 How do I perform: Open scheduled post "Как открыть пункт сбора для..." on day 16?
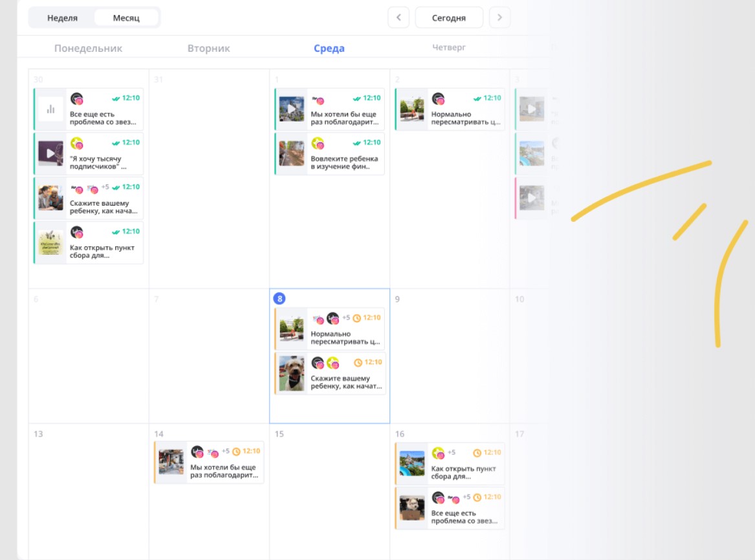click(x=450, y=463)
